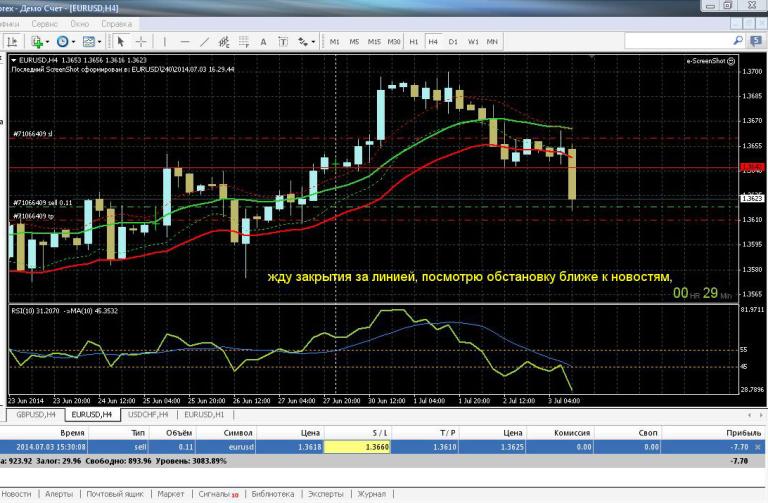Switch to the GBPUSD,H4 chart tab
The image size is (768, 503).
point(35,415)
